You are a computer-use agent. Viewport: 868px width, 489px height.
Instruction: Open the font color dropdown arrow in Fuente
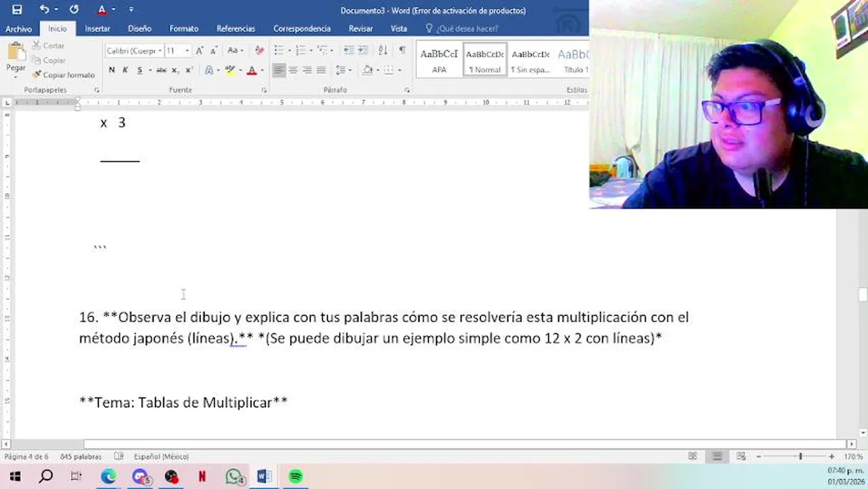coord(261,70)
